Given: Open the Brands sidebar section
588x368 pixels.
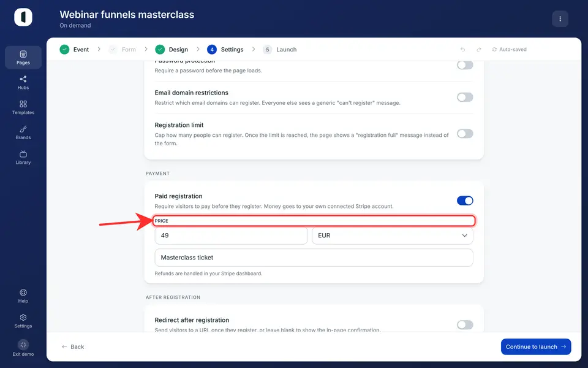Looking at the screenshot, I should (x=23, y=132).
